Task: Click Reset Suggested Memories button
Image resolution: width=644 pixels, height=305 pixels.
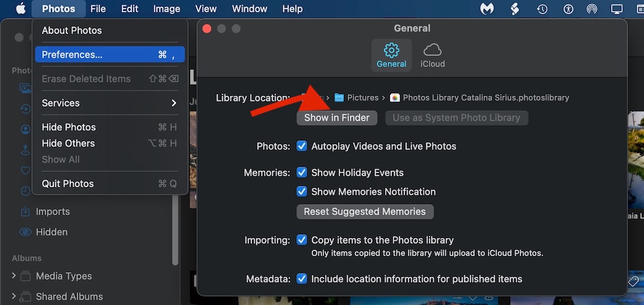Action: (x=365, y=212)
